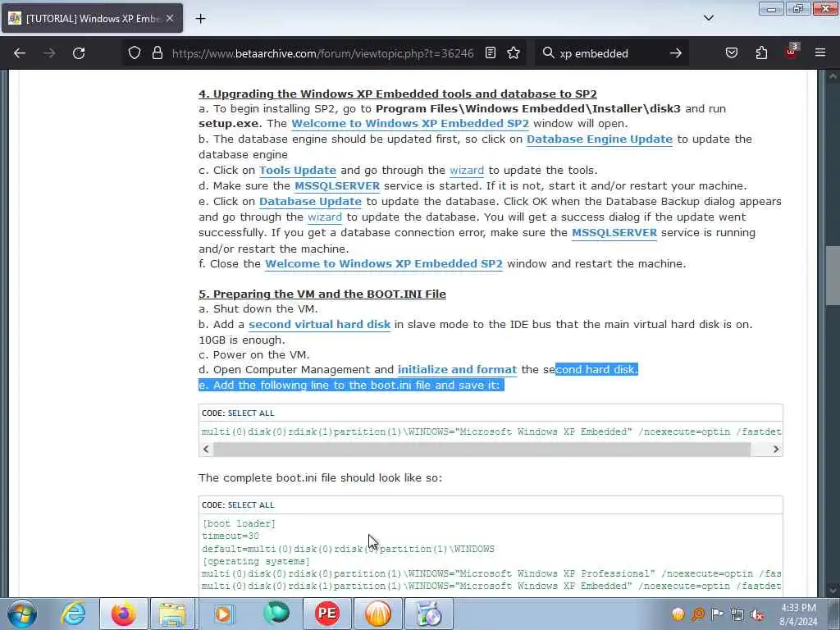
Task: Follow the Database Engine Update link
Action: (600, 139)
